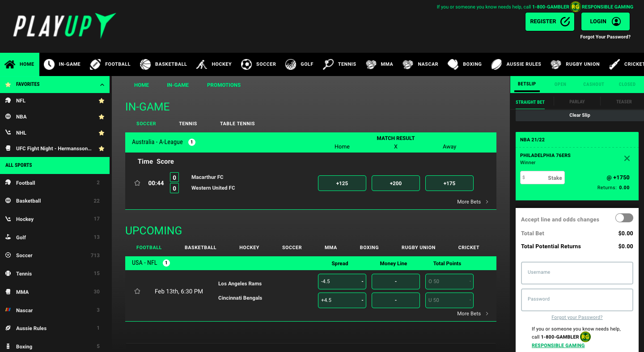644x352 pixels.
Task: Favorite the Macarthur FC match star
Action: 137,183
